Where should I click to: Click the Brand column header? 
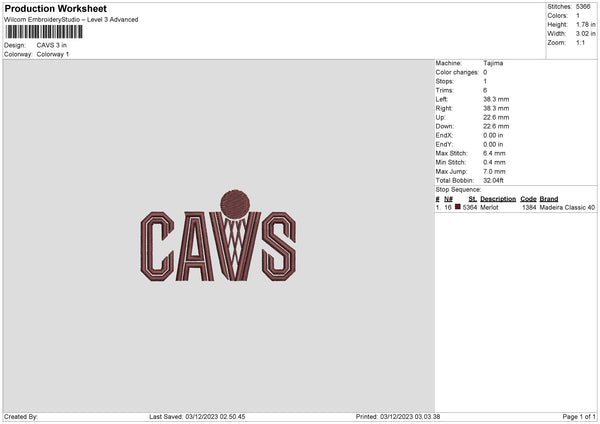[x=549, y=198]
